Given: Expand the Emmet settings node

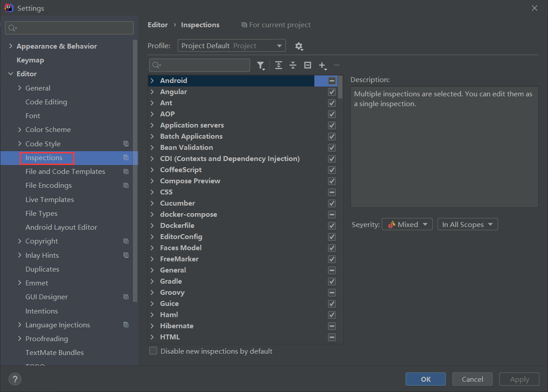Looking at the screenshot, I should tap(20, 283).
